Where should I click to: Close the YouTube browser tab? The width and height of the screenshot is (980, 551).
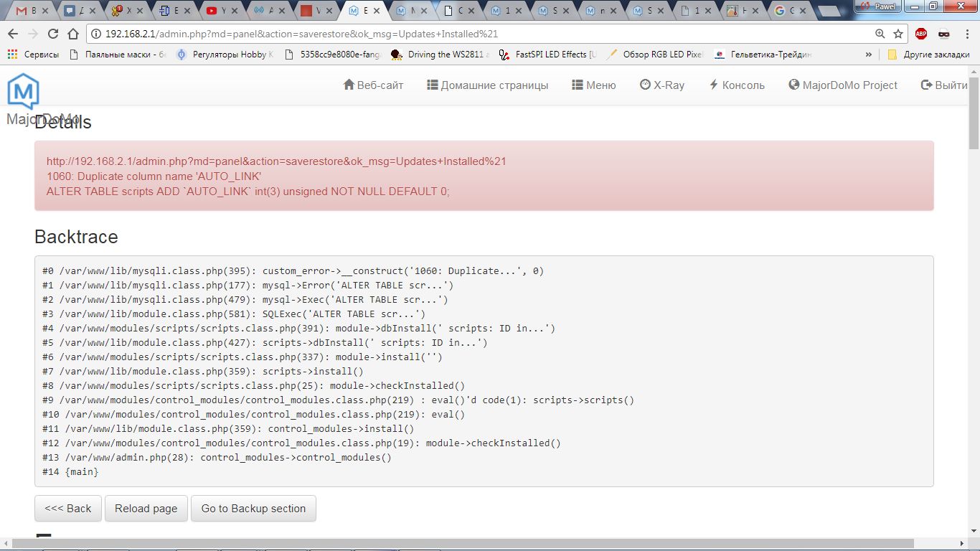pyautogui.click(x=234, y=11)
